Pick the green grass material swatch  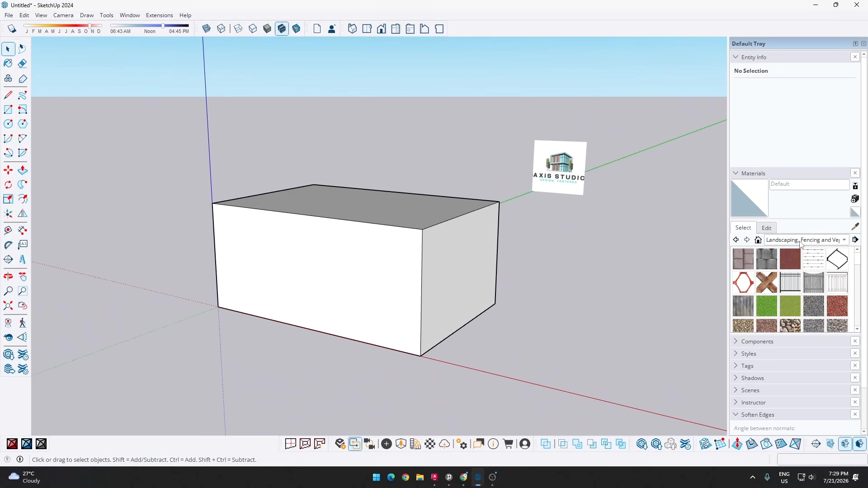pos(767,306)
